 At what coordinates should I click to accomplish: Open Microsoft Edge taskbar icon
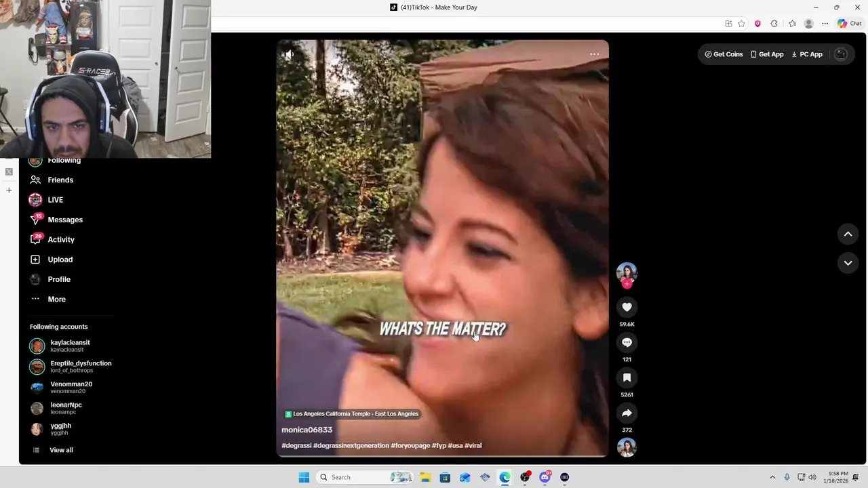tap(505, 477)
